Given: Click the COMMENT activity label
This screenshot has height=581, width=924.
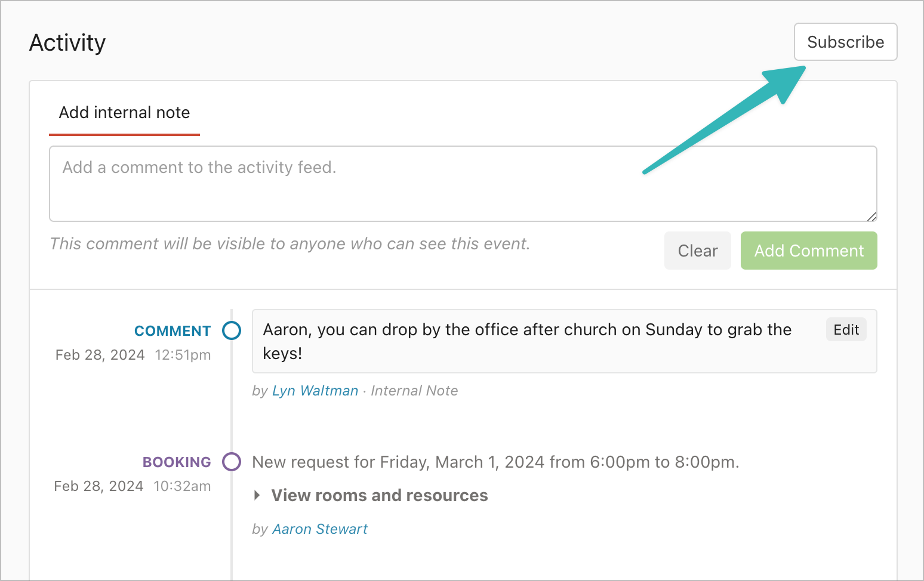Looking at the screenshot, I should (x=173, y=331).
